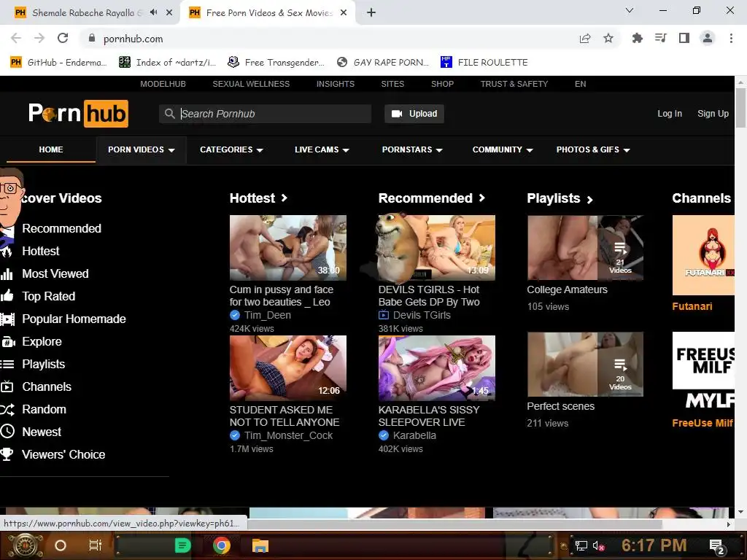The image size is (747, 560).
Task: Open Task View on the taskbar
Action: (96, 545)
